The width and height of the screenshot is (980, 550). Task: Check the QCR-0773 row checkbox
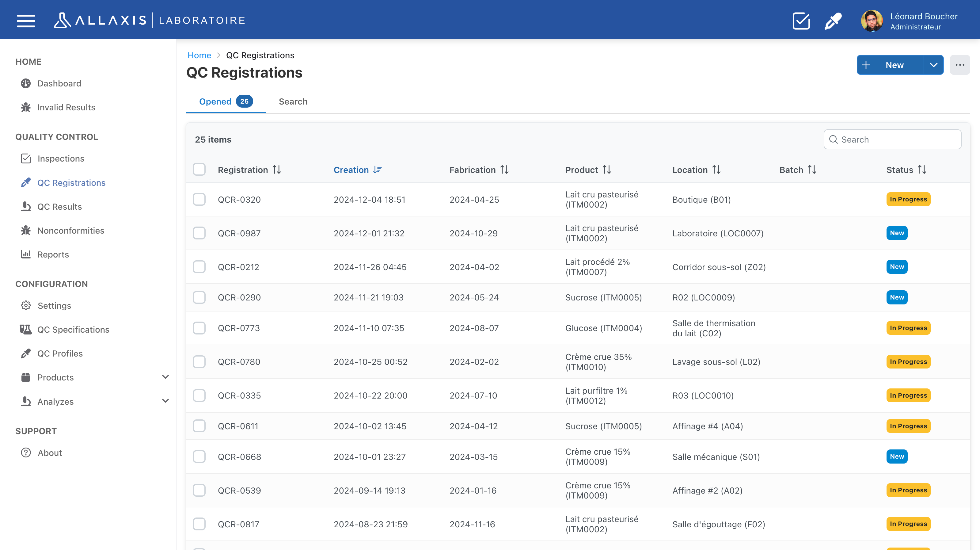199,328
